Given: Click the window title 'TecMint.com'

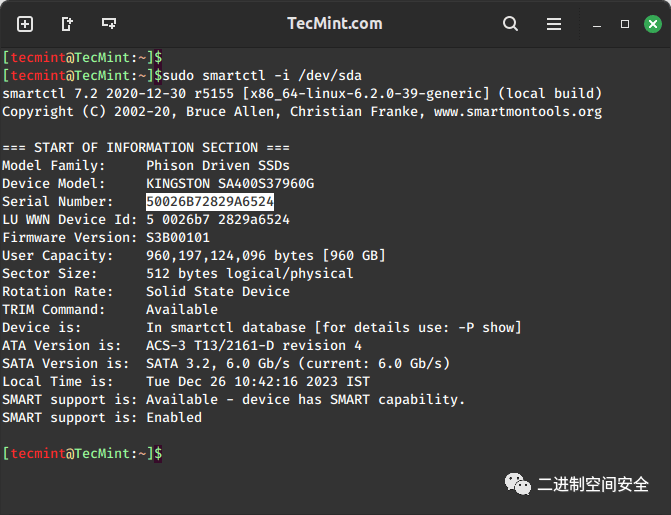Looking at the screenshot, I should click(x=335, y=24).
